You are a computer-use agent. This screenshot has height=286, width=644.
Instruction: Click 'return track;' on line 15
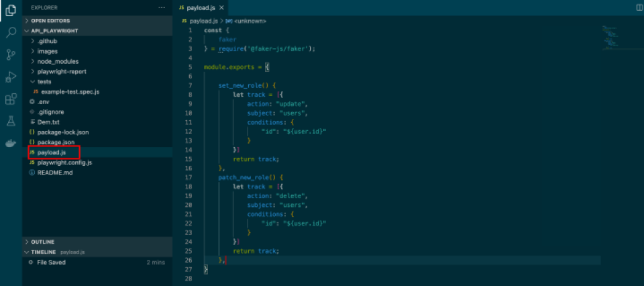tap(256, 159)
